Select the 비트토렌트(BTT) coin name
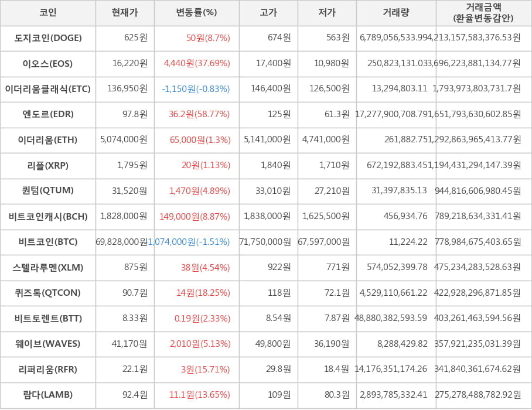This screenshot has height=410, width=532. [x=48, y=319]
